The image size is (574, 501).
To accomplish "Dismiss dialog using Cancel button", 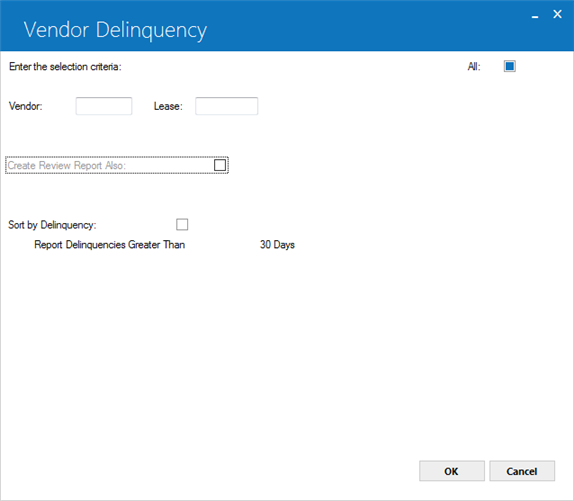I will [x=522, y=471].
